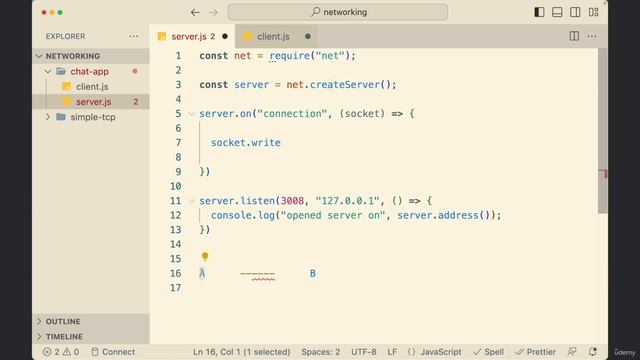Expand the TIMELINE section

click(x=91, y=336)
